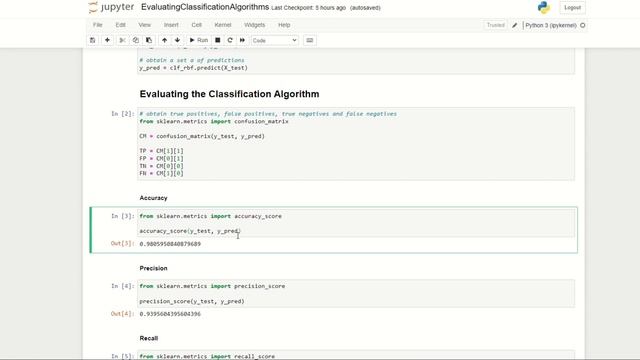Open the View menu

point(144,25)
